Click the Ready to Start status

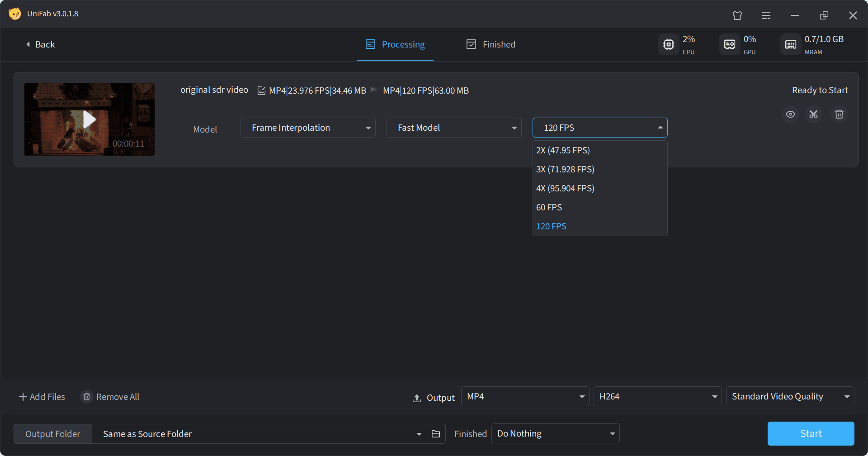(820, 90)
